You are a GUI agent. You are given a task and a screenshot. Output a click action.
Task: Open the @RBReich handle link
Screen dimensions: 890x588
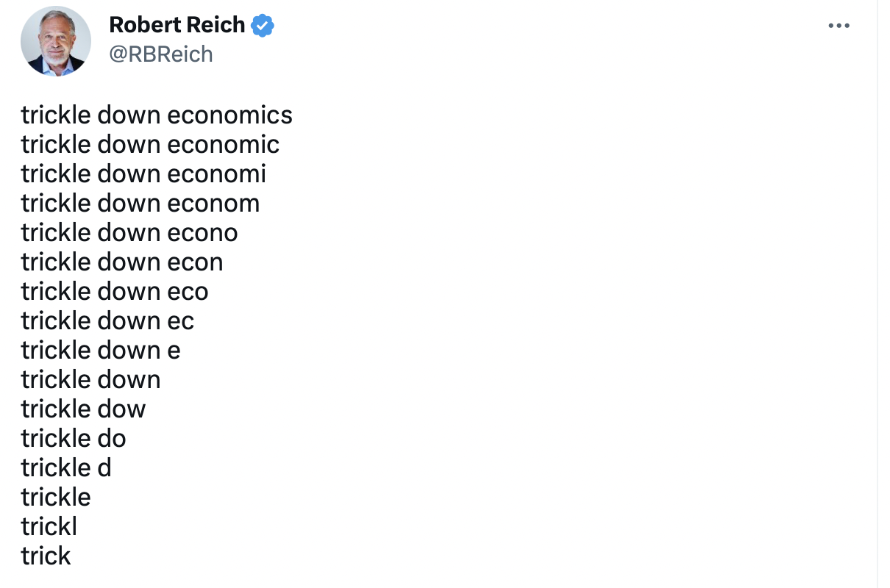click(x=160, y=54)
